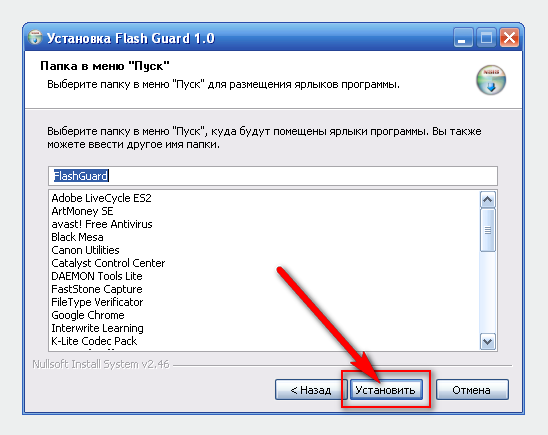Select Black Mesa list entry

[77, 237]
